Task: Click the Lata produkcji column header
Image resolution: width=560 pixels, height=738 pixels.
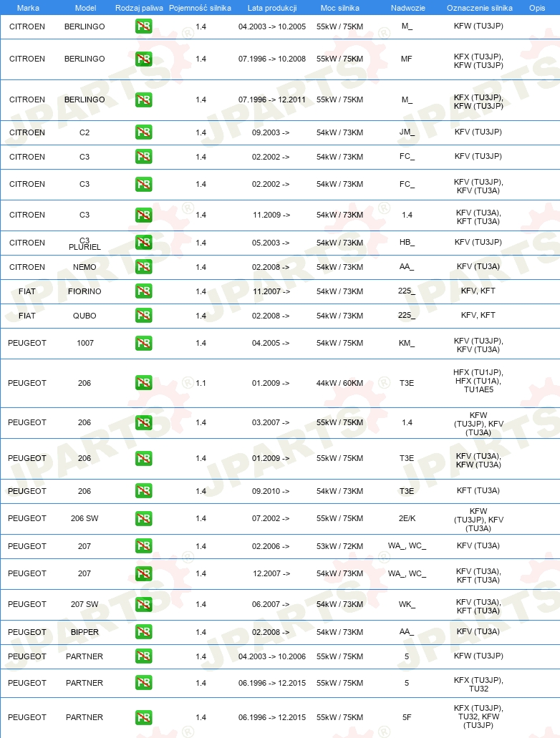Action: (271, 8)
